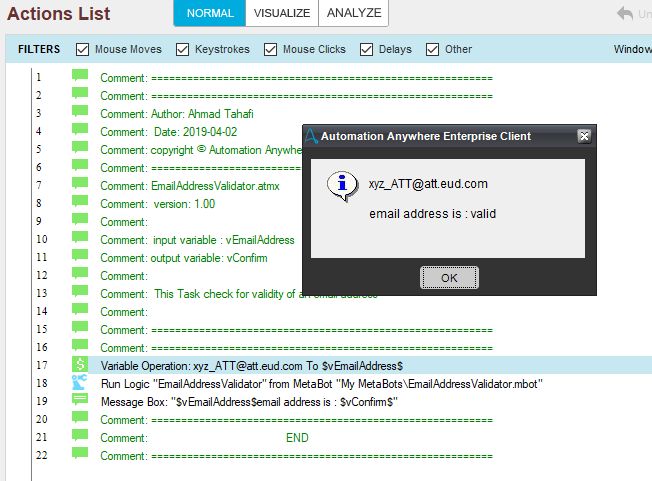Click the comment icon on line 22
The width and height of the screenshot is (652, 481).
point(80,454)
